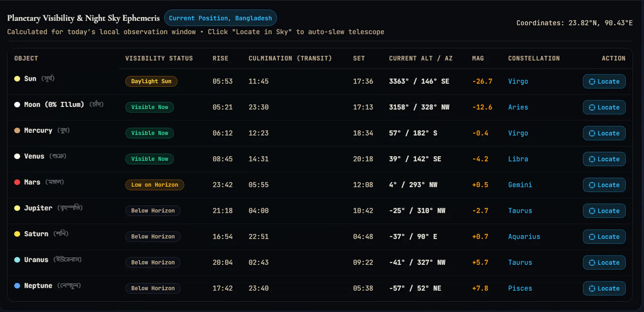Click Saturn magnitude value +0.7
The width and height of the screenshot is (644, 312).
click(480, 237)
